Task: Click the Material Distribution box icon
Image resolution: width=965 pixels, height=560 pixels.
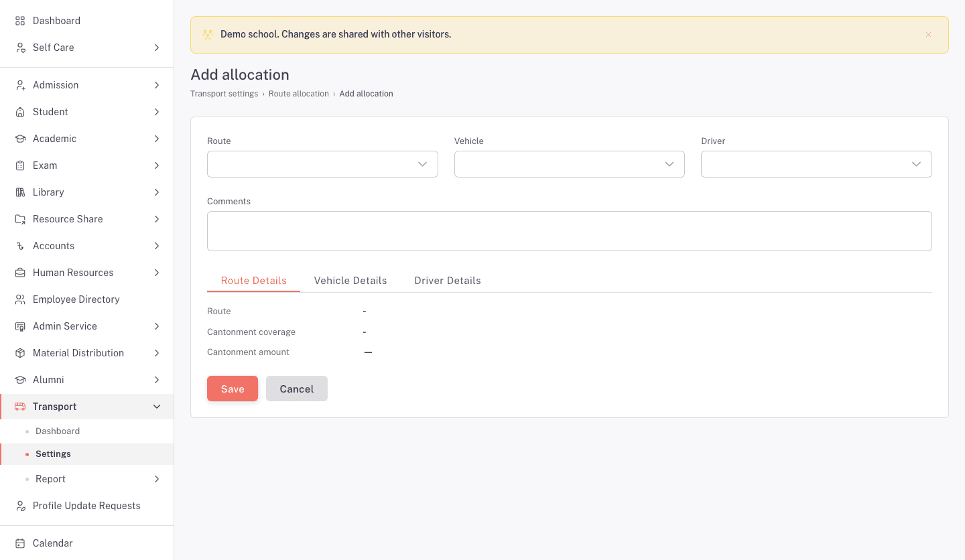Action: point(20,353)
